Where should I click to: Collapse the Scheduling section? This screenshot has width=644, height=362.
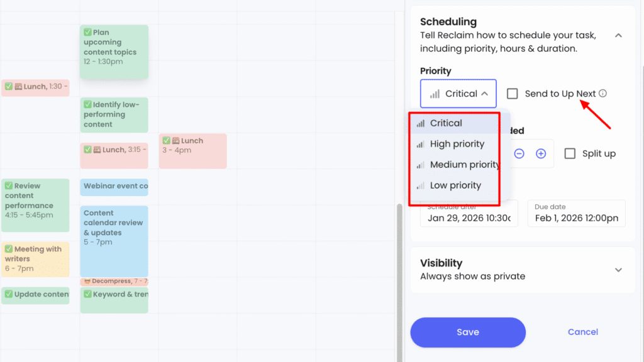point(618,36)
